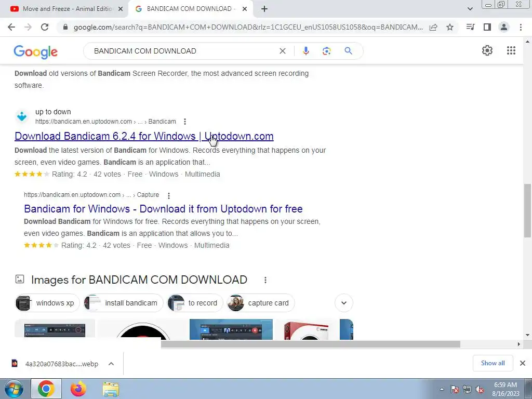Click the Images for BANDICAM COM DOWNLOAD heading
The height and width of the screenshot is (399, 532).
coord(139,280)
